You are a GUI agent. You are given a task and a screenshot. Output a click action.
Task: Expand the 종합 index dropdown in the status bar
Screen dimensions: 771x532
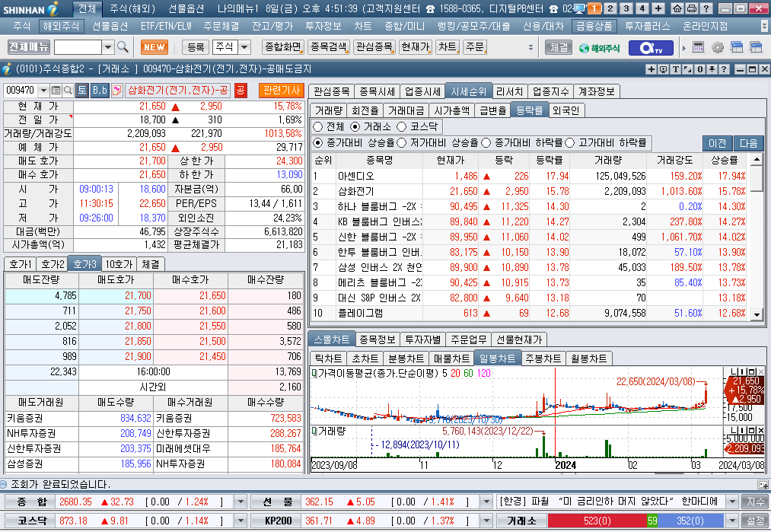(x=241, y=502)
